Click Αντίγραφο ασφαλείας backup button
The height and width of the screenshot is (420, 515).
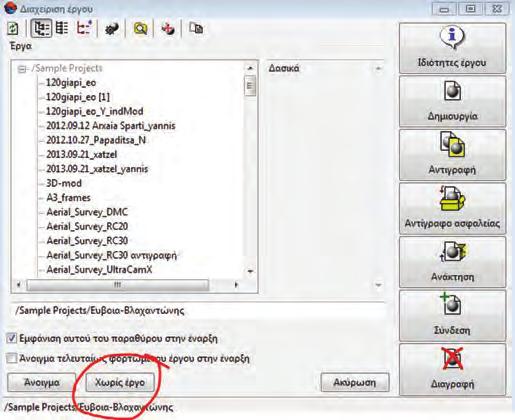[452, 209]
